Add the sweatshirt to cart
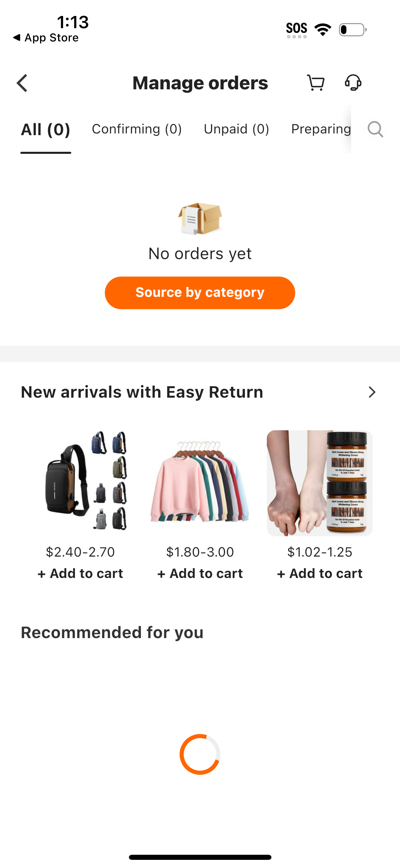 [200, 573]
